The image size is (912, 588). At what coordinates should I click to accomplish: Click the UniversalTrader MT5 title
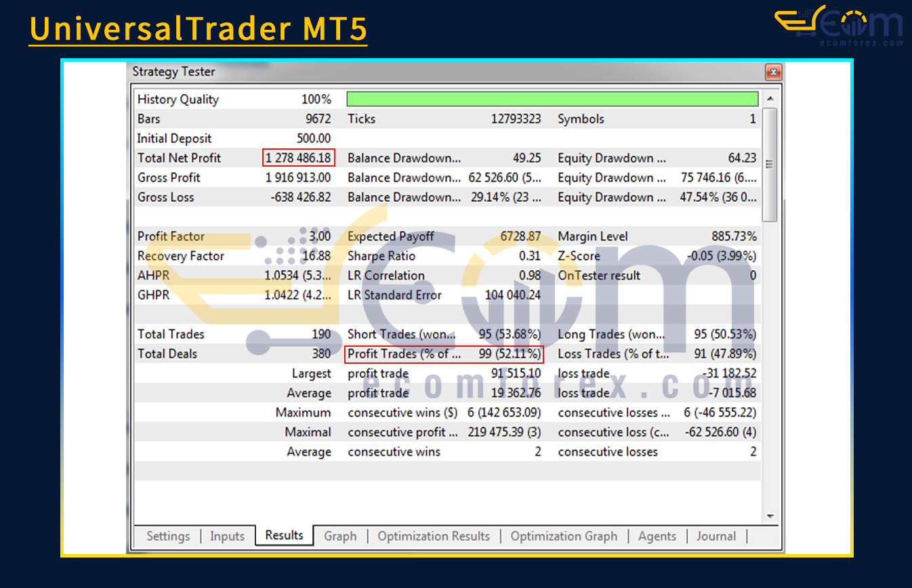(199, 28)
